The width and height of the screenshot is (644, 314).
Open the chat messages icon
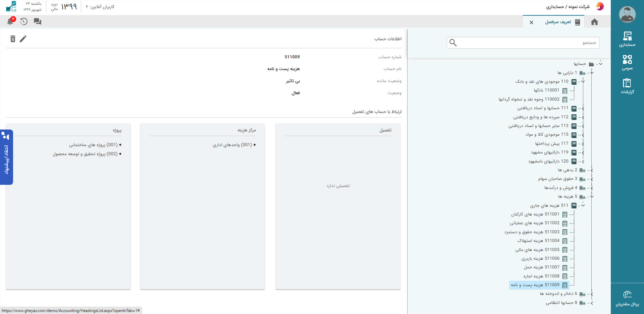pyautogui.click(x=38, y=21)
